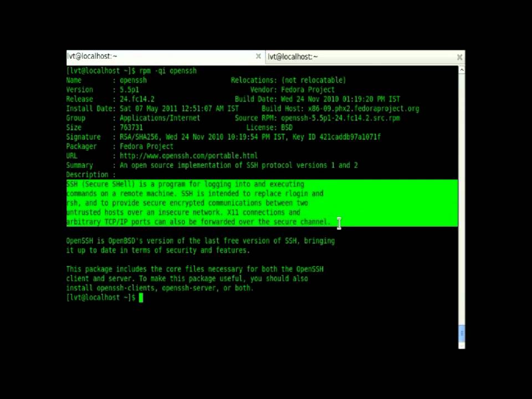The height and width of the screenshot is (399, 532).
Task: Click the 'rpm -qi openssh' command text
Action: (168, 70)
